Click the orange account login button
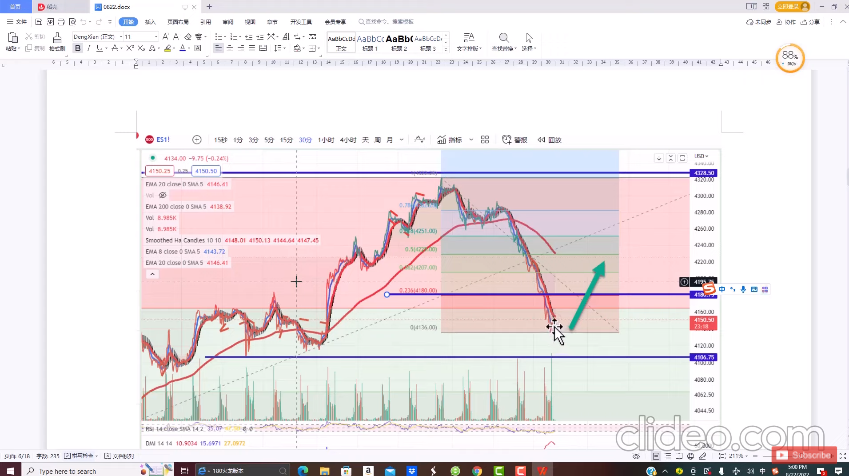The height and width of the screenshot is (476, 849). click(793, 6)
